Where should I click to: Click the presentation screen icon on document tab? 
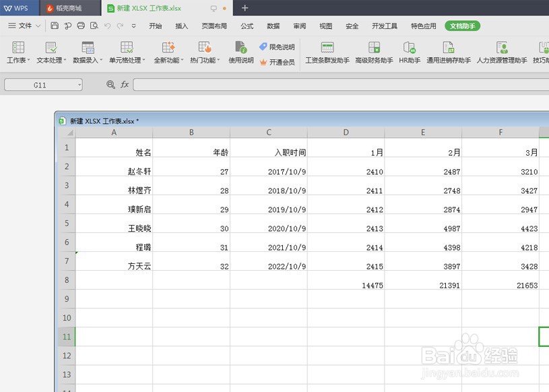point(214,8)
